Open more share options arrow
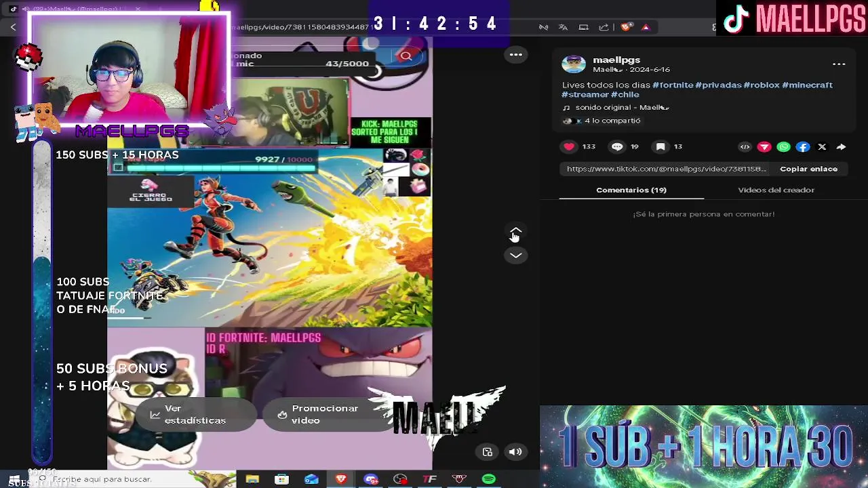Image resolution: width=868 pixels, height=488 pixels. click(841, 147)
